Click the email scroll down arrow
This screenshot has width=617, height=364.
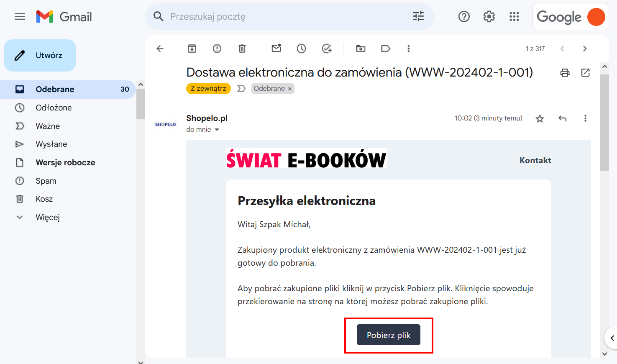click(604, 354)
